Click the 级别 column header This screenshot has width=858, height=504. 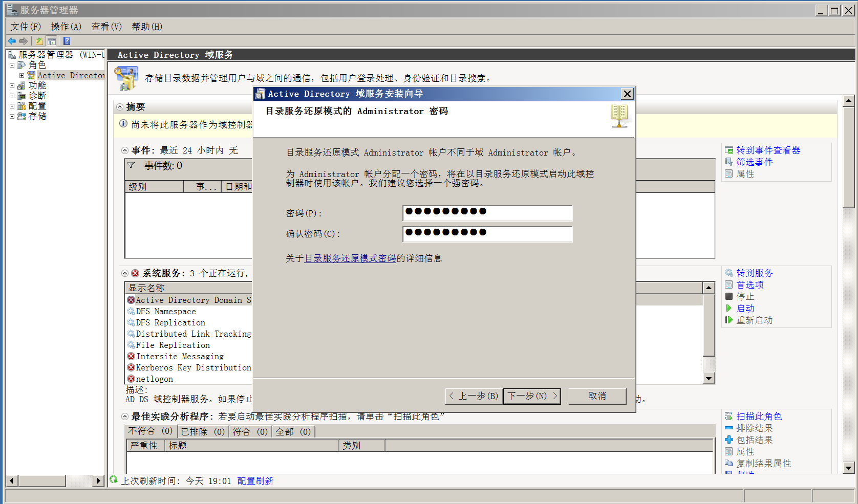point(155,187)
